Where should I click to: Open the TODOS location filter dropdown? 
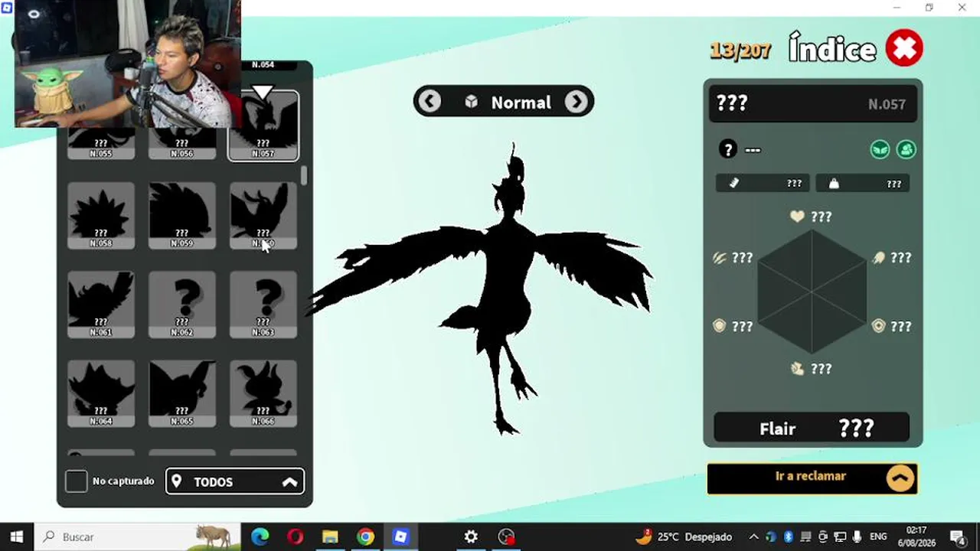click(x=235, y=481)
